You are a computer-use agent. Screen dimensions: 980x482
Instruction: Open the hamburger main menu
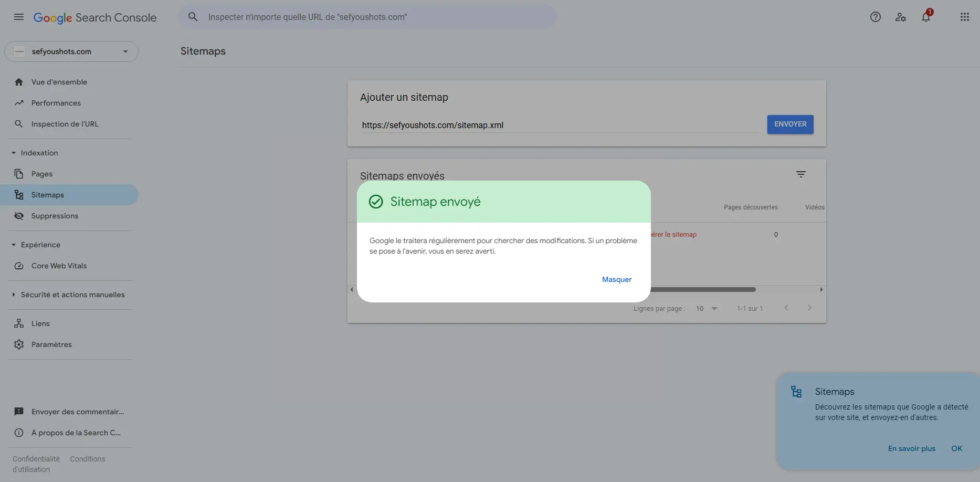pos(19,17)
